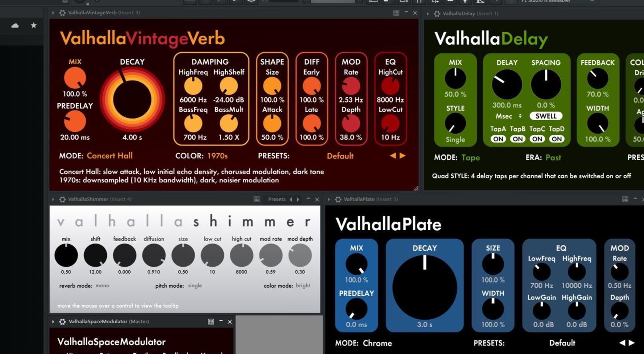The image size is (644, 354).
Task: Select previous preset arrow in ValhallaPlate
Action: click(x=622, y=343)
